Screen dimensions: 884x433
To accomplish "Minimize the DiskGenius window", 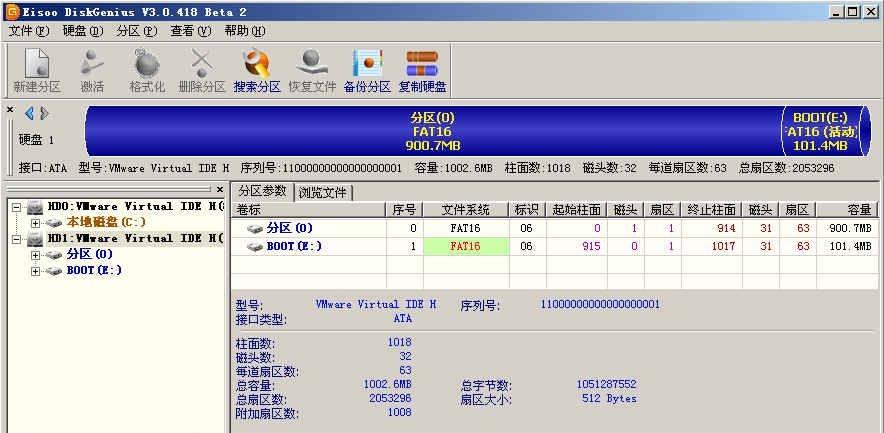I will point(837,12).
